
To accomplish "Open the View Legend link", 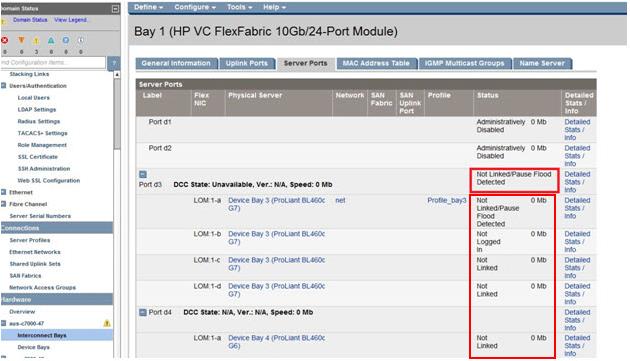I will (x=70, y=20).
